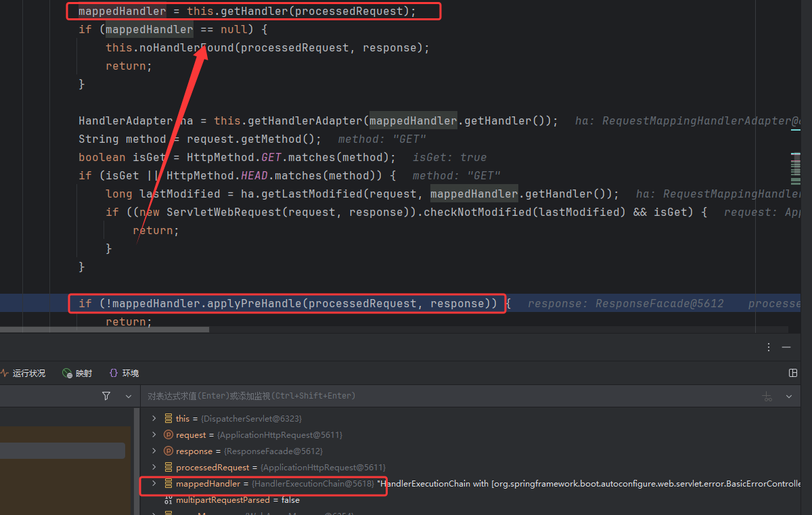Click the request parameter icon in variables
Image resolution: width=812 pixels, height=515 pixels.
coord(168,435)
